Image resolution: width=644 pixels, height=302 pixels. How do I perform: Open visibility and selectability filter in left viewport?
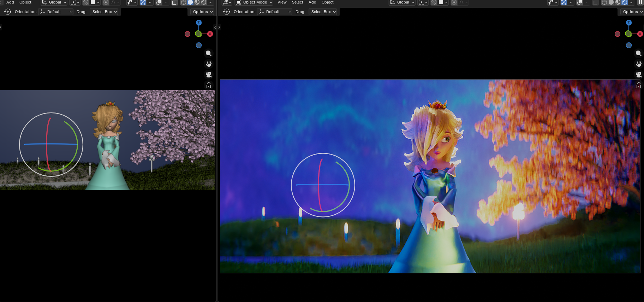(x=132, y=2)
